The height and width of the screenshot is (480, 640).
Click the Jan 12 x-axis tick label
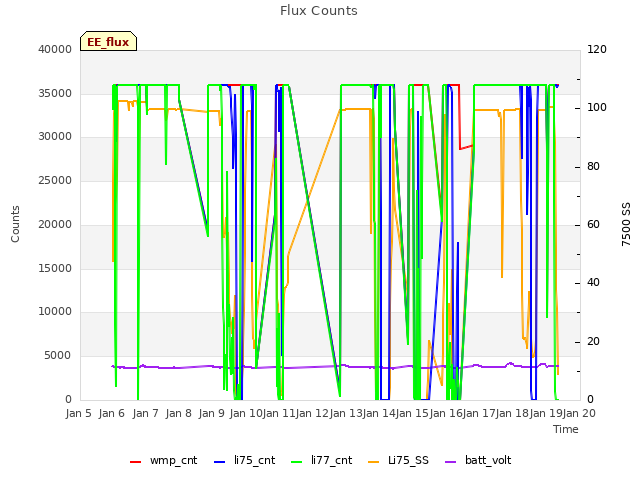[x=313, y=413]
